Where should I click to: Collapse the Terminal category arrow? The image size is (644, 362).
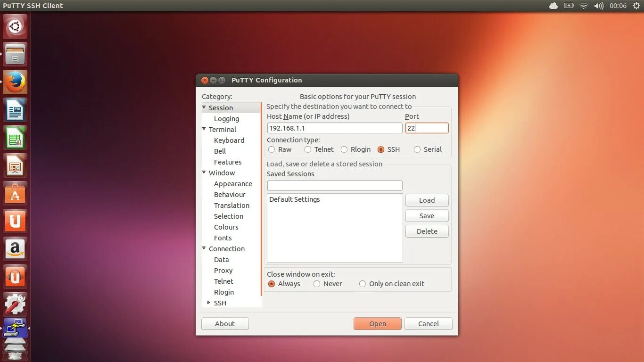pos(204,129)
